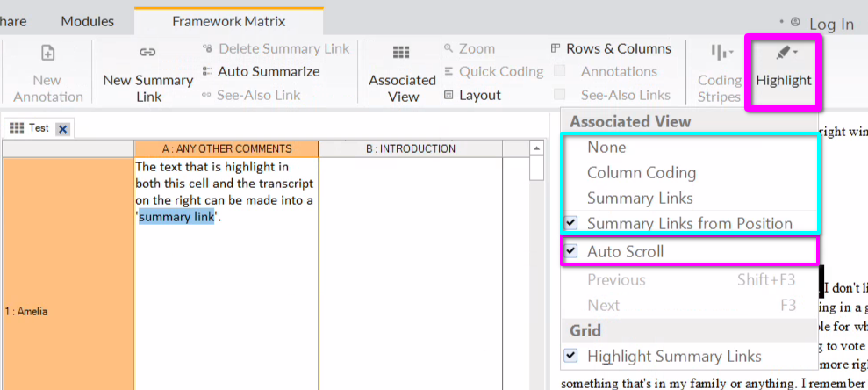This screenshot has height=390, width=868.
Task: Click the Log In link
Action: coord(831,24)
